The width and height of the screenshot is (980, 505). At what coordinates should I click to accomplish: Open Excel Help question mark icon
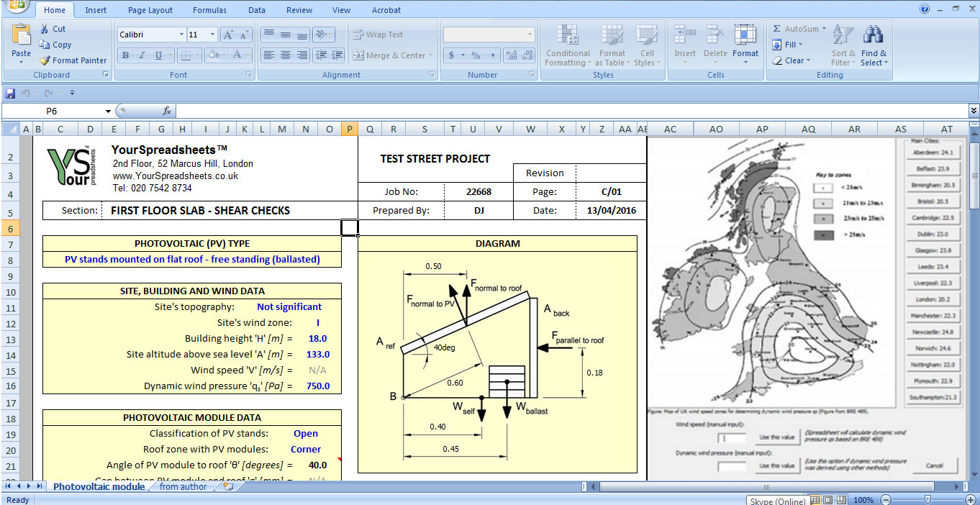(925, 9)
